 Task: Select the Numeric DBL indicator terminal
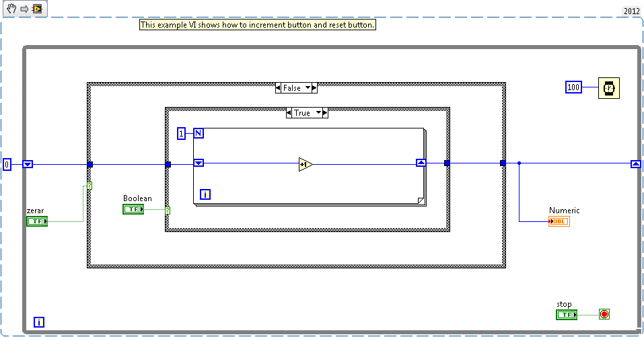(559, 221)
